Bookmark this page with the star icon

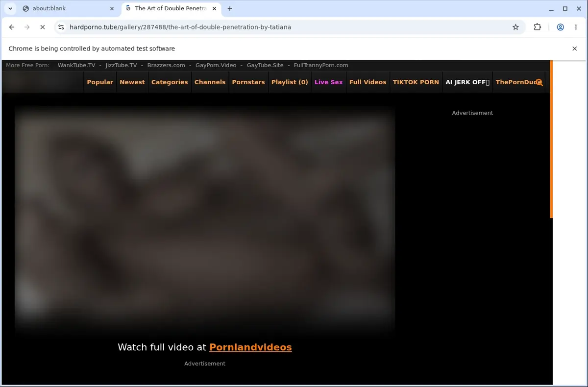tap(515, 27)
